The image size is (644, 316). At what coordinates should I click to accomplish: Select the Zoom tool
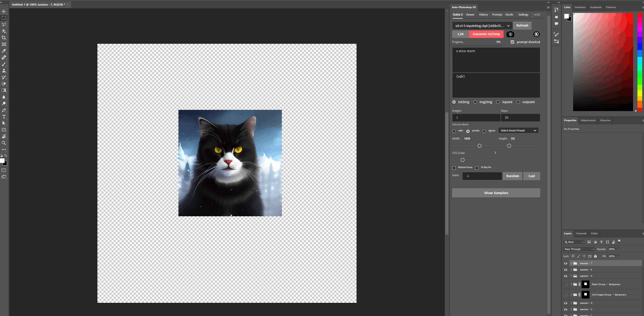coord(4,143)
